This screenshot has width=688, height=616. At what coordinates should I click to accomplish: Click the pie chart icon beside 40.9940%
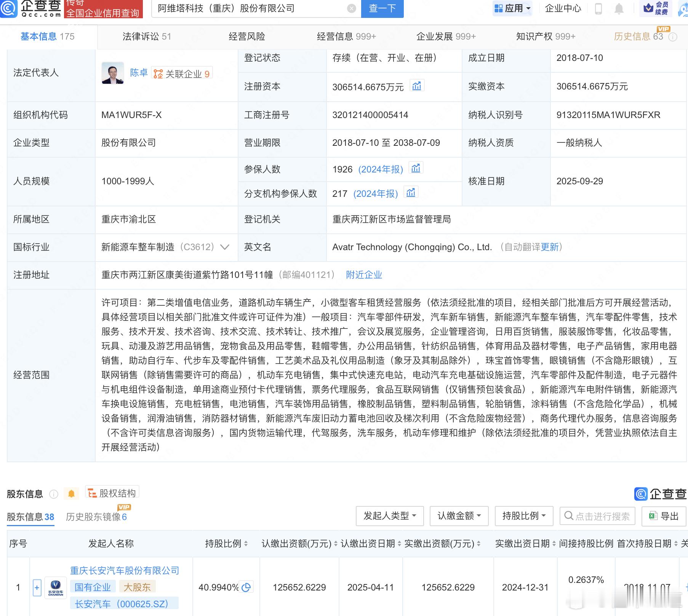click(246, 587)
